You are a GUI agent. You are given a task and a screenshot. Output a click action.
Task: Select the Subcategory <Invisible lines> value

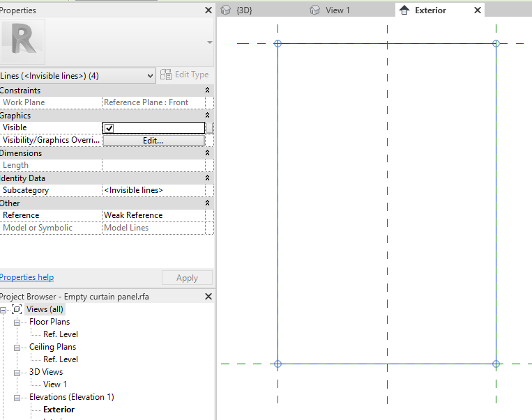coord(153,190)
